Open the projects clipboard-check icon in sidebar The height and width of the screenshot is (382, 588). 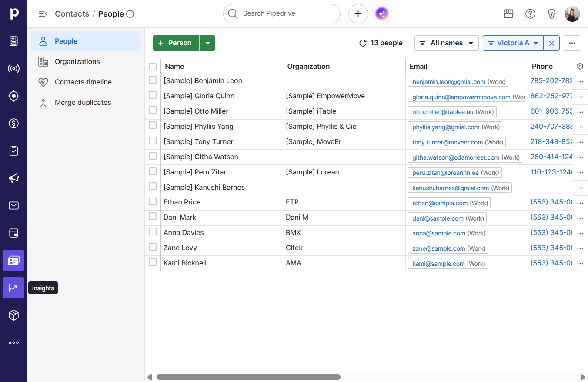coord(13,151)
